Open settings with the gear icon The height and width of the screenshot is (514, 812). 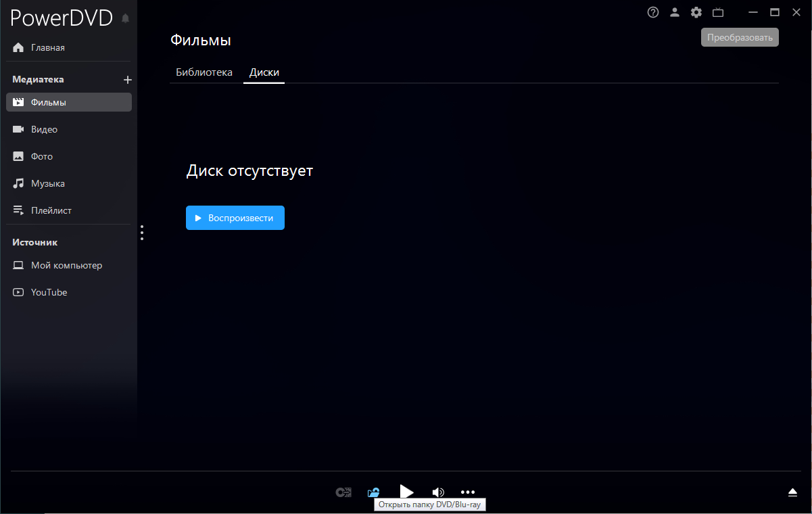click(x=696, y=12)
